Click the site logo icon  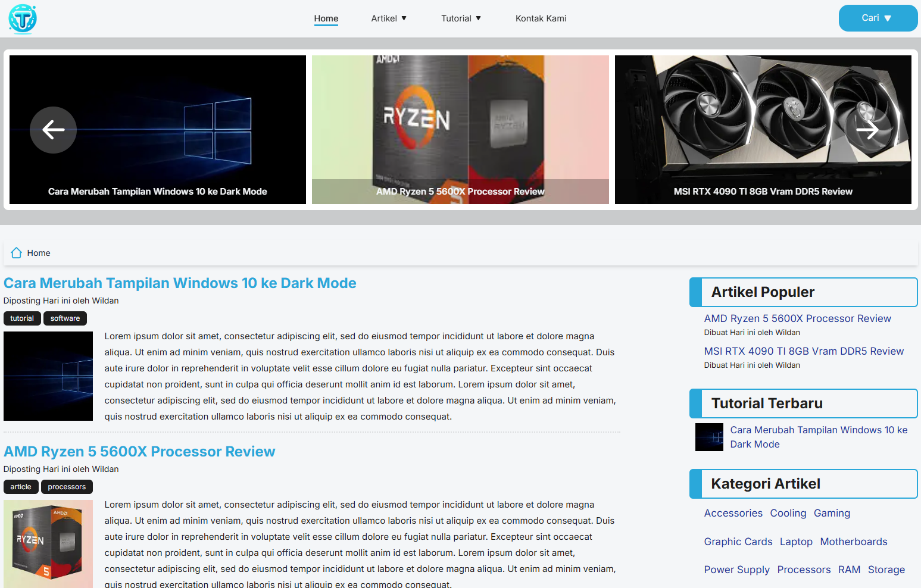[23, 18]
